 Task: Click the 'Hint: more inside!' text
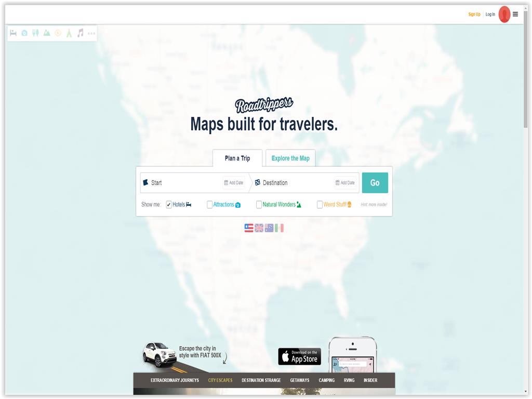374,205
